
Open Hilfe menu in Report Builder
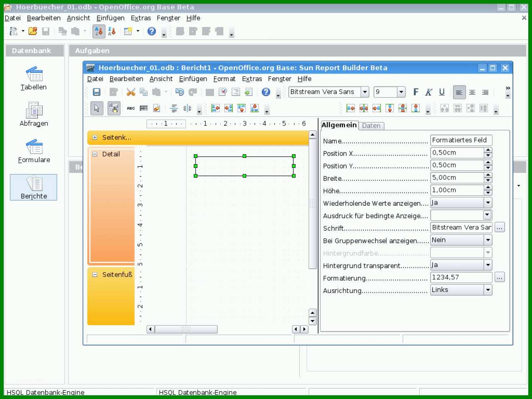click(x=304, y=79)
